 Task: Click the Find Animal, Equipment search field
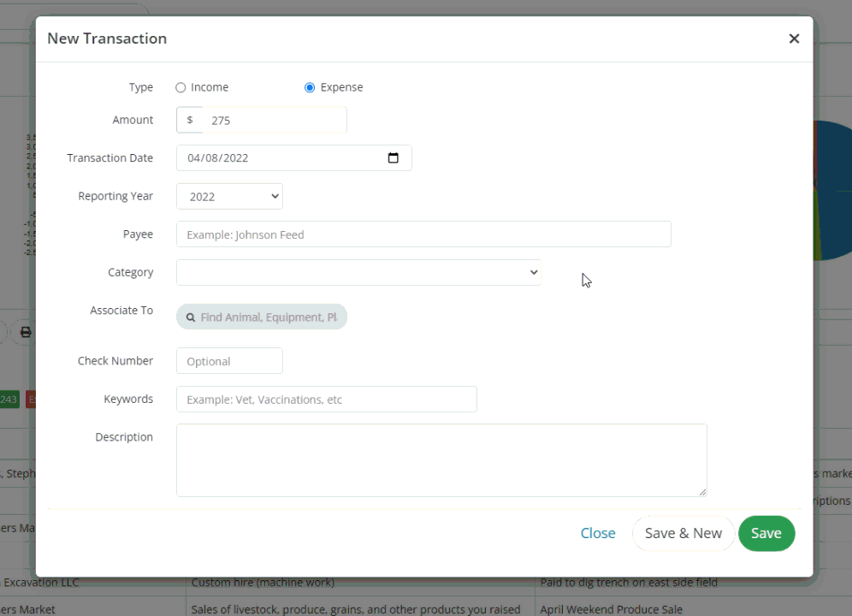pos(262,317)
